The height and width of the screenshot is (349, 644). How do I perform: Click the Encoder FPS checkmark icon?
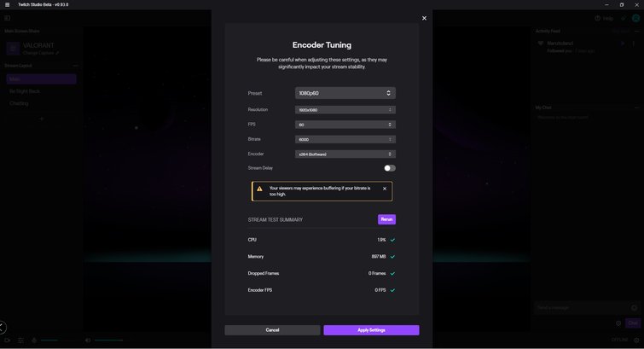[392, 290]
